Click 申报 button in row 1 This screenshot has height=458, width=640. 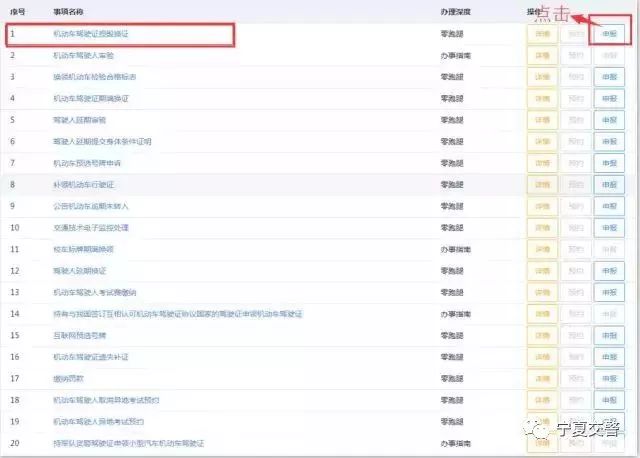point(609,34)
